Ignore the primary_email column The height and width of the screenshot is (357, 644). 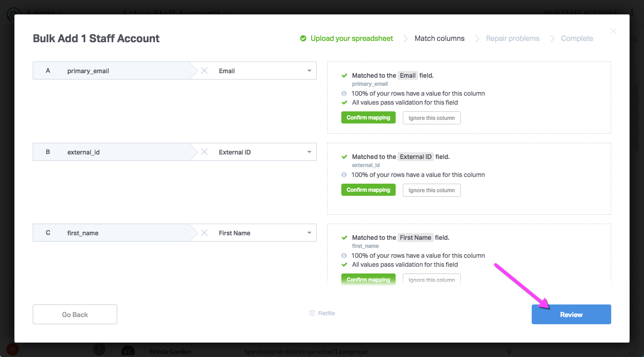coord(432,118)
